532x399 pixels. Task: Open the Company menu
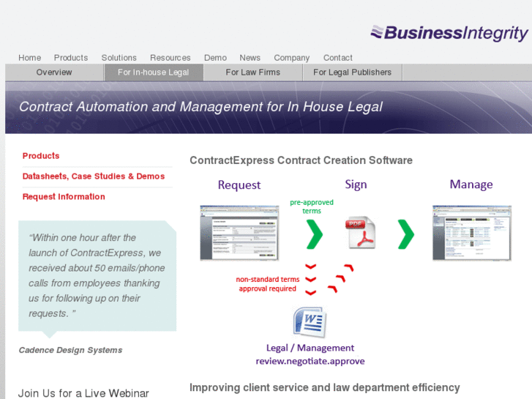tap(292, 58)
